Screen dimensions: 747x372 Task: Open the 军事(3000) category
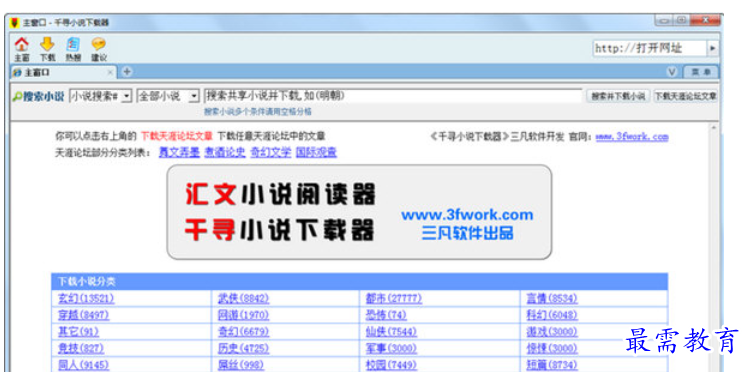(391, 349)
